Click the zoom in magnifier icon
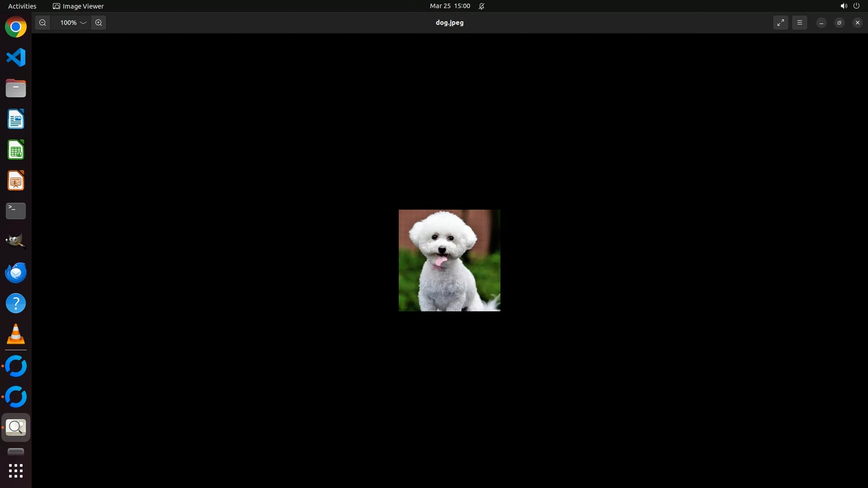The image size is (868, 488). [99, 23]
